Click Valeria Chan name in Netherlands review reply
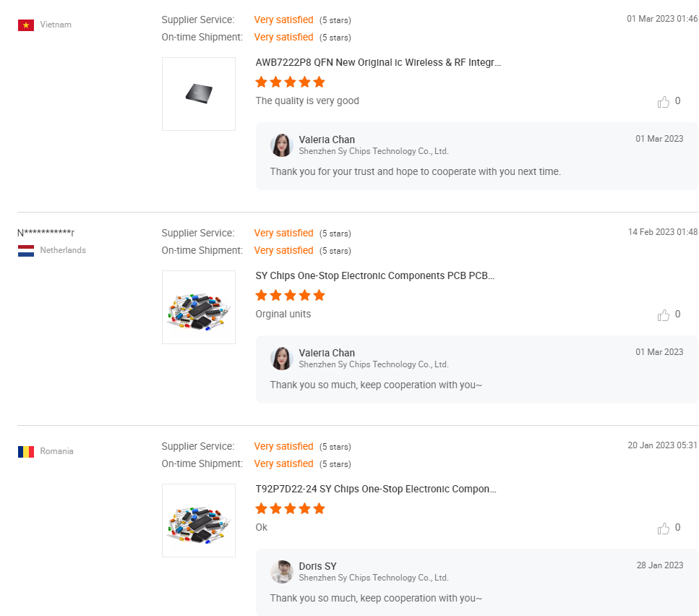The width and height of the screenshot is (699, 616). pyautogui.click(x=327, y=353)
